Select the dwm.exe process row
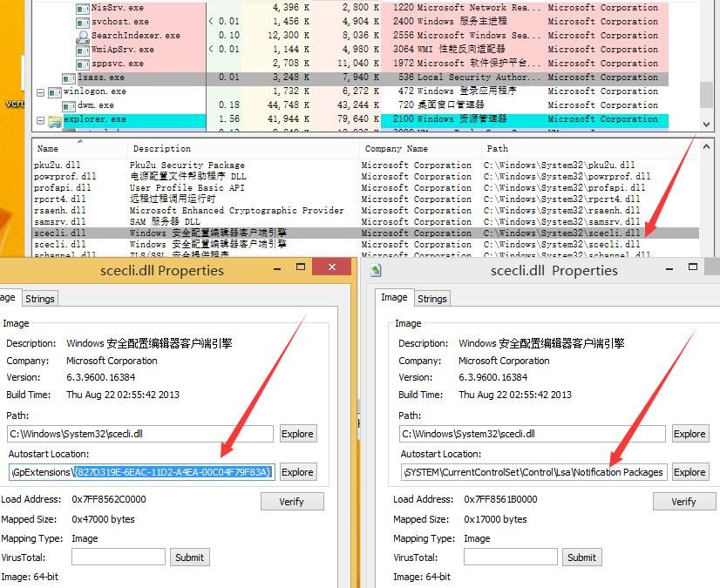 [350, 105]
